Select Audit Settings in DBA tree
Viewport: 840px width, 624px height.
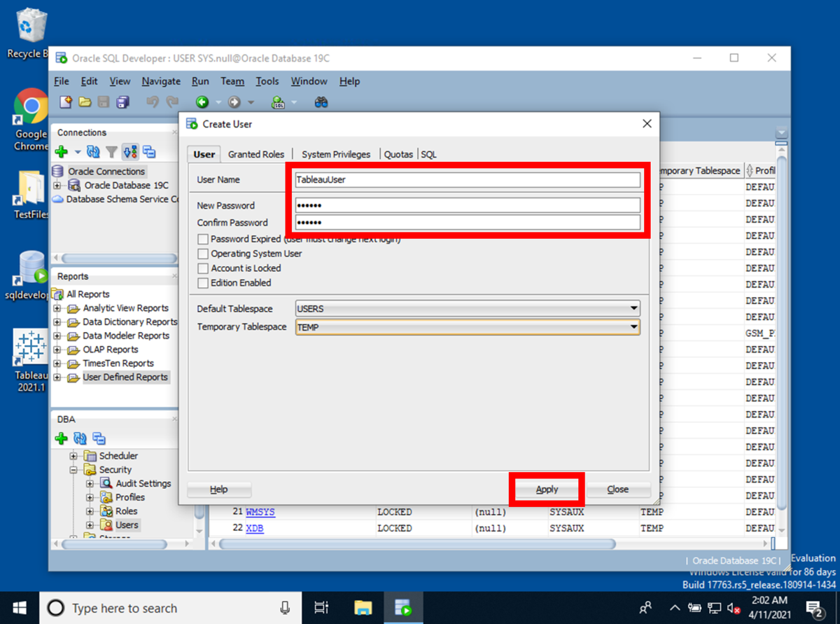pos(143,483)
